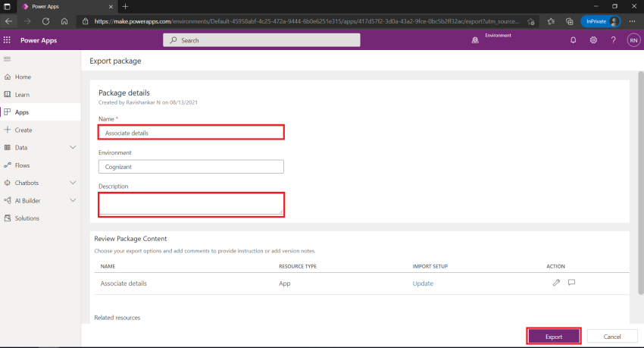Click the browser address bar URL
Screen dimensions: 644x348
[x=306, y=21]
